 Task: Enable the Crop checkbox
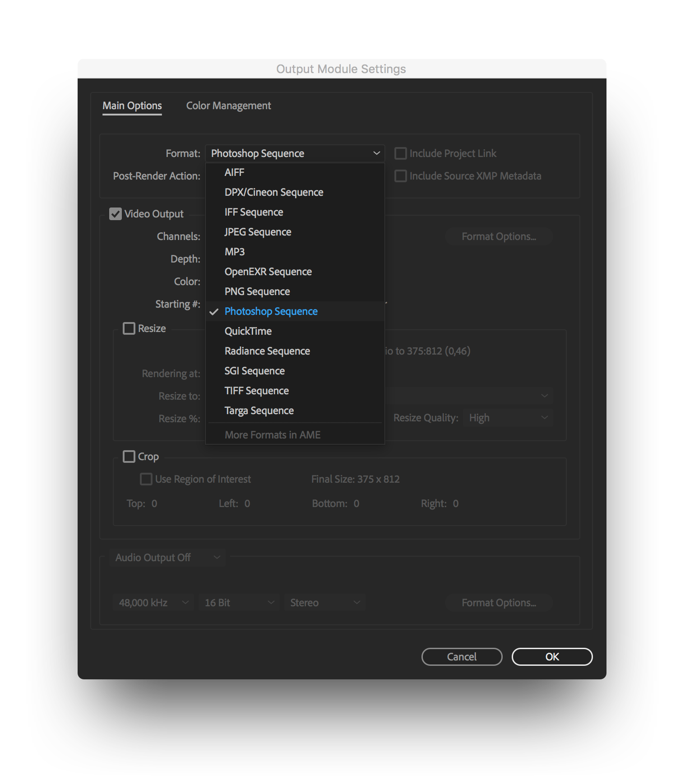(129, 457)
